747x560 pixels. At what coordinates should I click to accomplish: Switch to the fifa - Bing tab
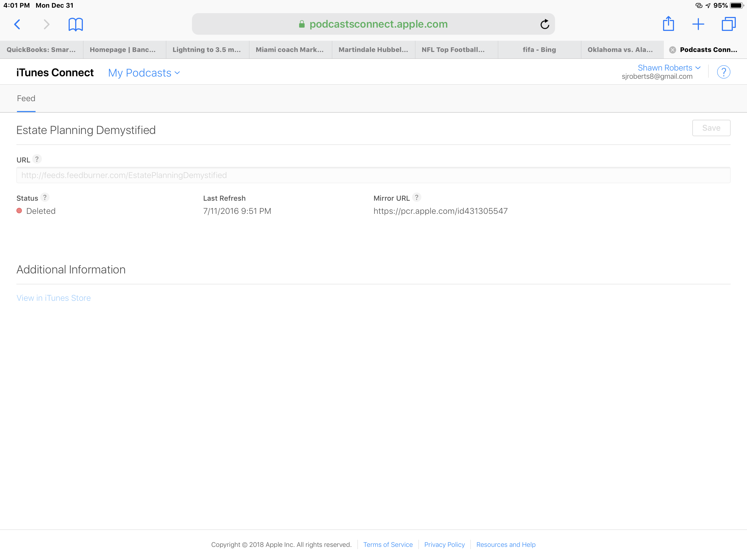click(539, 50)
